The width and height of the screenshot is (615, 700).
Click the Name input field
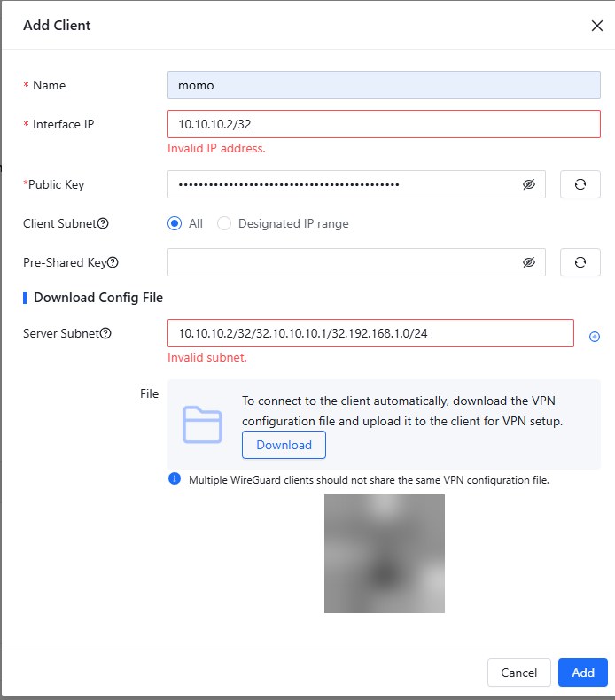(384, 85)
